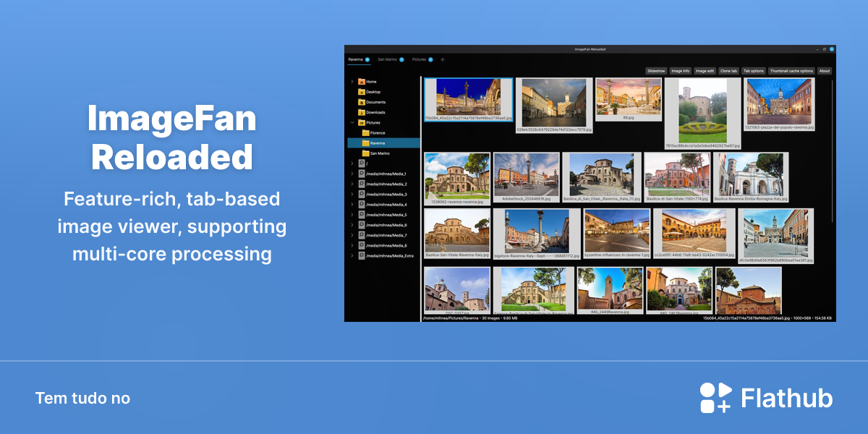Viewport: 868px width, 434px height.
Task: Select thumbnail 88.jpg
Action: pyautogui.click(x=629, y=99)
